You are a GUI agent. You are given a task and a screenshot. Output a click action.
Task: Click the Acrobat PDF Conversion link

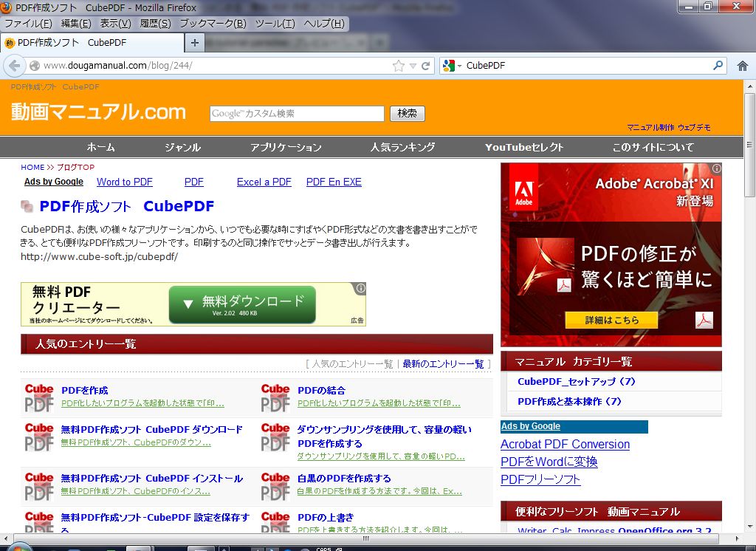click(x=566, y=445)
